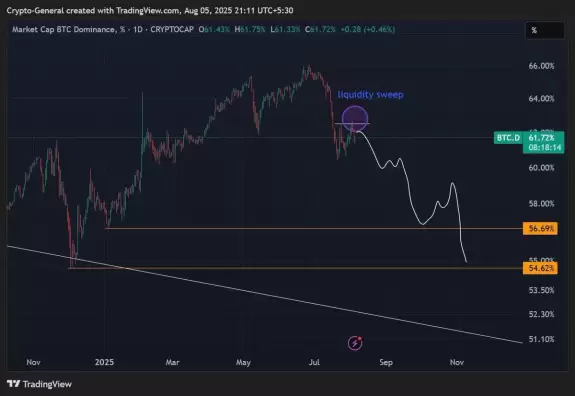Click the TradingView logo at bottom left
Image resolution: width=575 pixels, height=396 pixels.
[39, 384]
